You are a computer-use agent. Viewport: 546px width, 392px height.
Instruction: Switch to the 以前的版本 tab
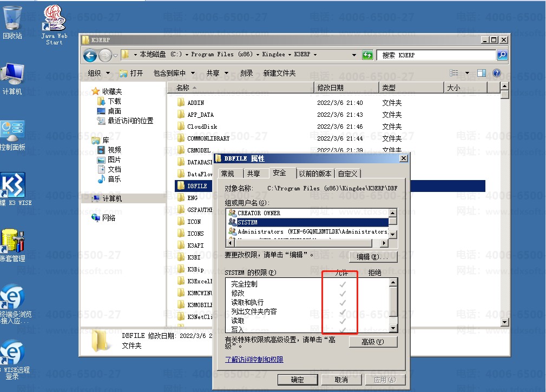pyautogui.click(x=315, y=174)
